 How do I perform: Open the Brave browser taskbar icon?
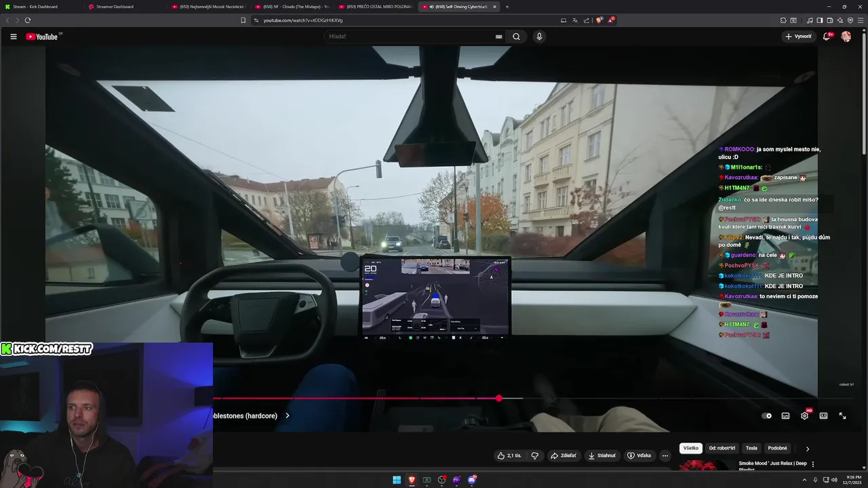tap(412, 480)
